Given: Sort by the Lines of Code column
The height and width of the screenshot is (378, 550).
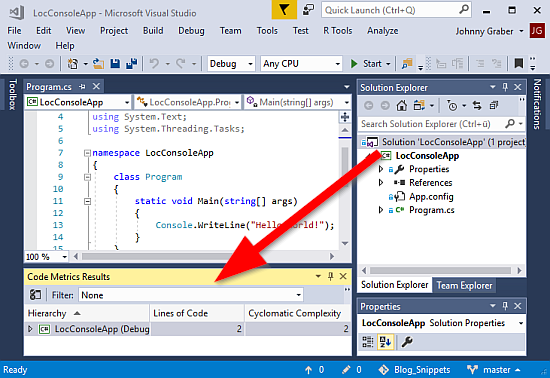Looking at the screenshot, I should (197, 313).
